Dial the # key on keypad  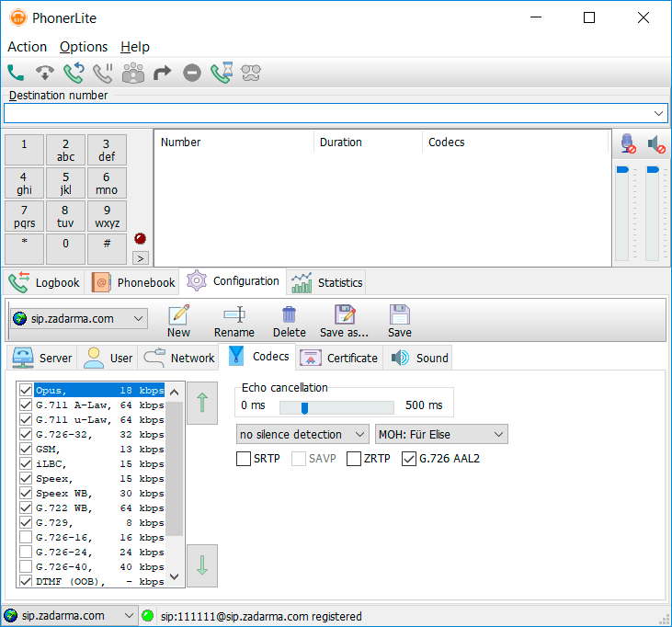tap(108, 249)
